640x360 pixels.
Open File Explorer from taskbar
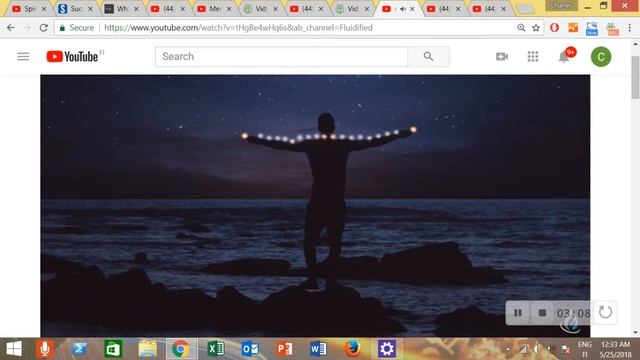tap(147, 349)
